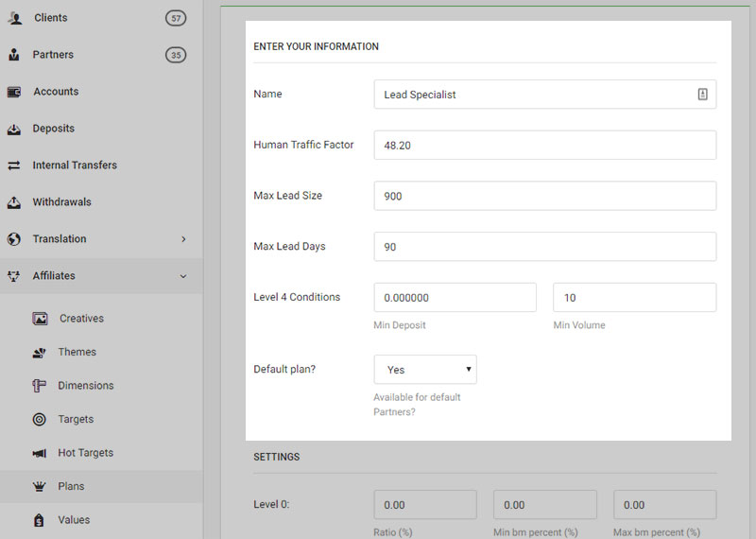This screenshot has height=539, width=756.
Task: Select Dimensions in the sidebar
Action: tap(86, 386)
